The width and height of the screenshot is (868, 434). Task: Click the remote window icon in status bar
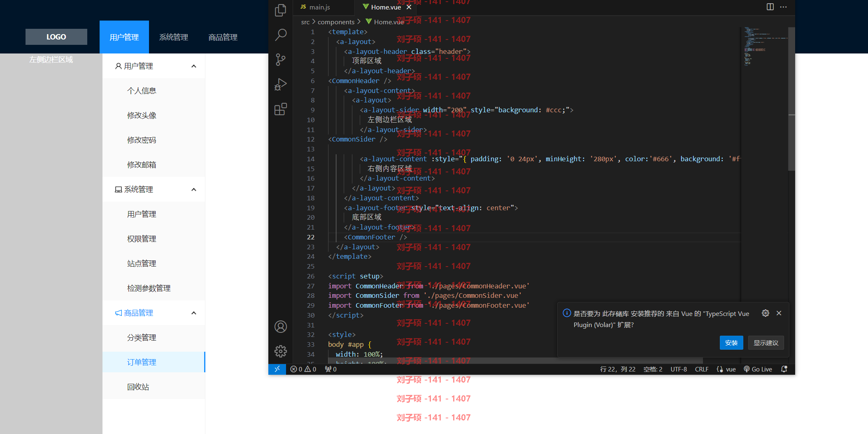(x=277, y=369)
